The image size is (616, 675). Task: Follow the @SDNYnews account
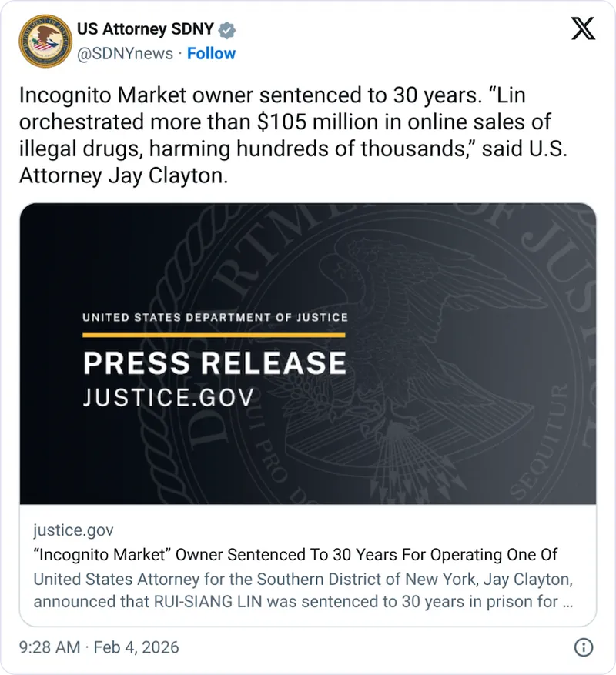pos(213,54)
